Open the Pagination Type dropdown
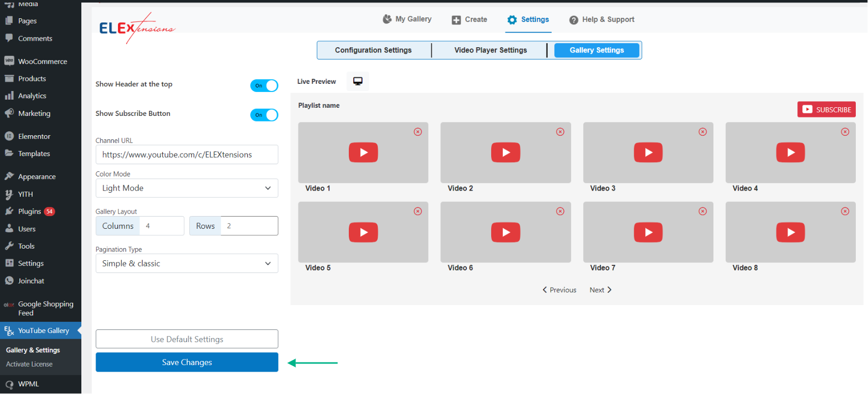This screenshot has height=394, width=868. pyautogui.click(x=187, y=263)
